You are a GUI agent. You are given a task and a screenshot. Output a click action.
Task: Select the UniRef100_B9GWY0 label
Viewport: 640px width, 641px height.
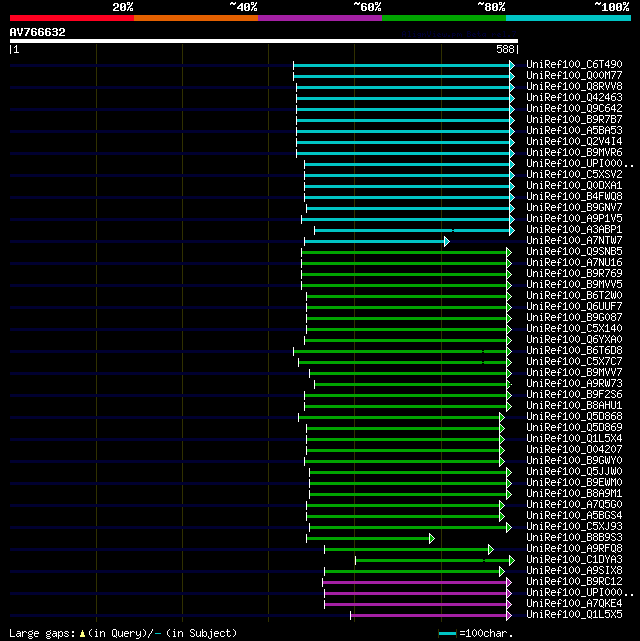574,461
